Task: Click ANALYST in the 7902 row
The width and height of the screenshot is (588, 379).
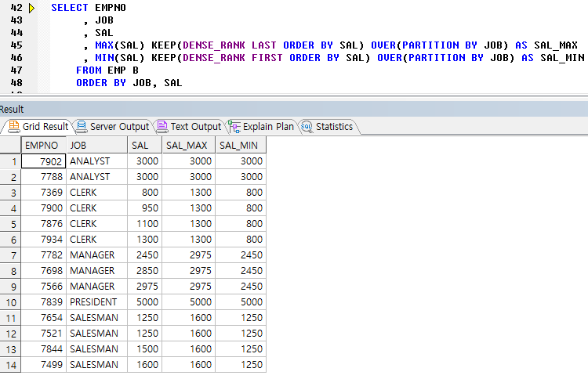Action: tap(97, 161)
